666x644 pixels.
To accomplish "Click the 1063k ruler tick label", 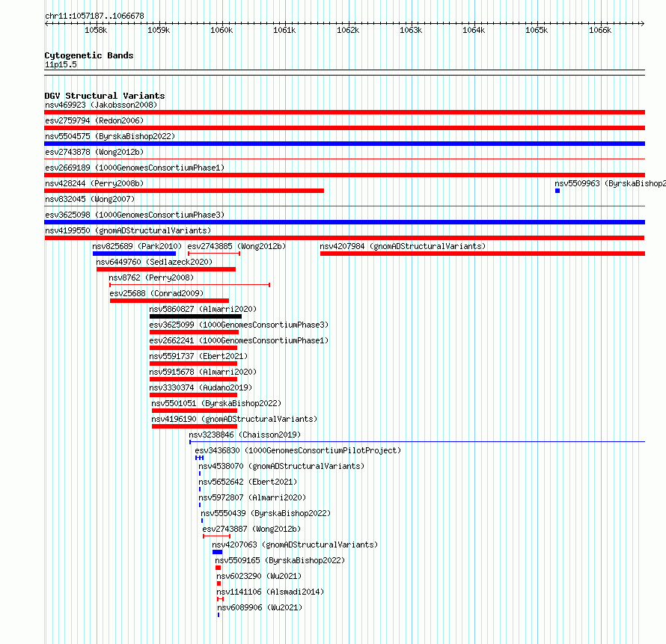I will click(x=411, y=30).
